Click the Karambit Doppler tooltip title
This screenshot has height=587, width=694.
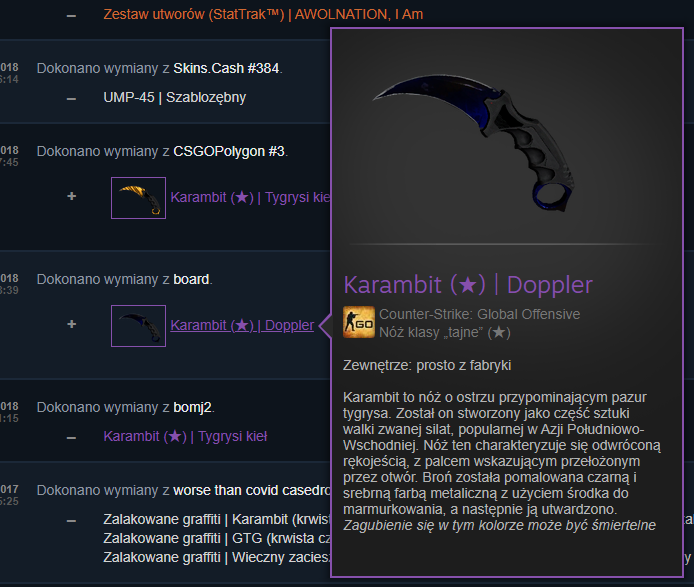[468, 285]
